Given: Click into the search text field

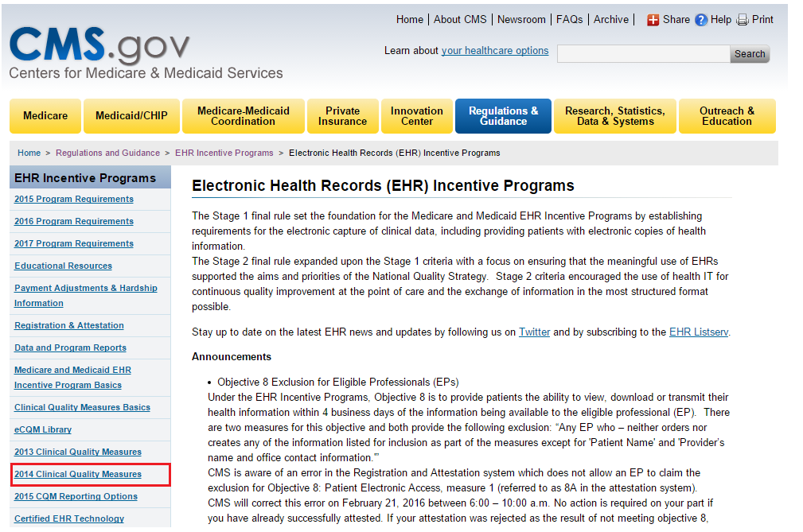Looking at the screenshot, I should point(644,54).
